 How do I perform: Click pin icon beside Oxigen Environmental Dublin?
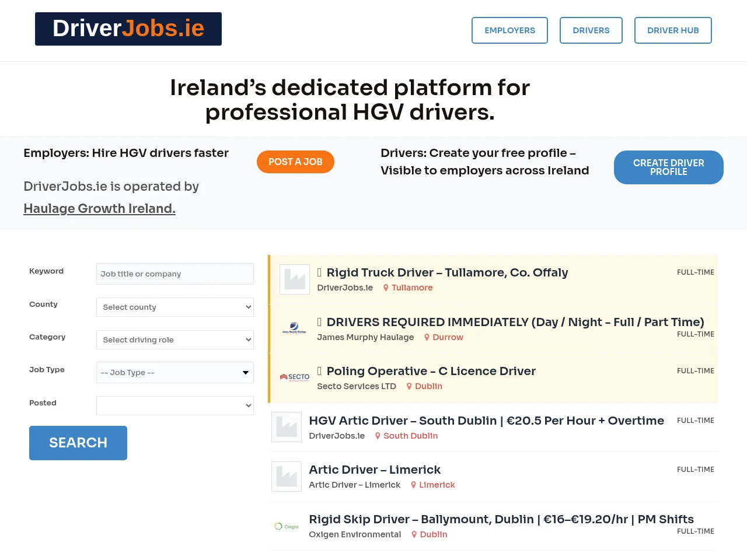pos(414,534)
